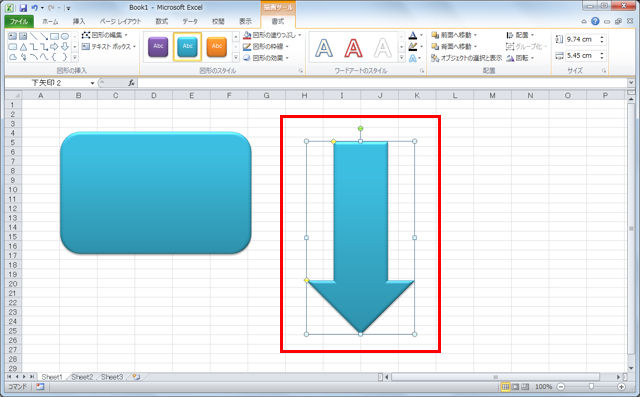Switch to Normal view in status bar

[505, 387]
